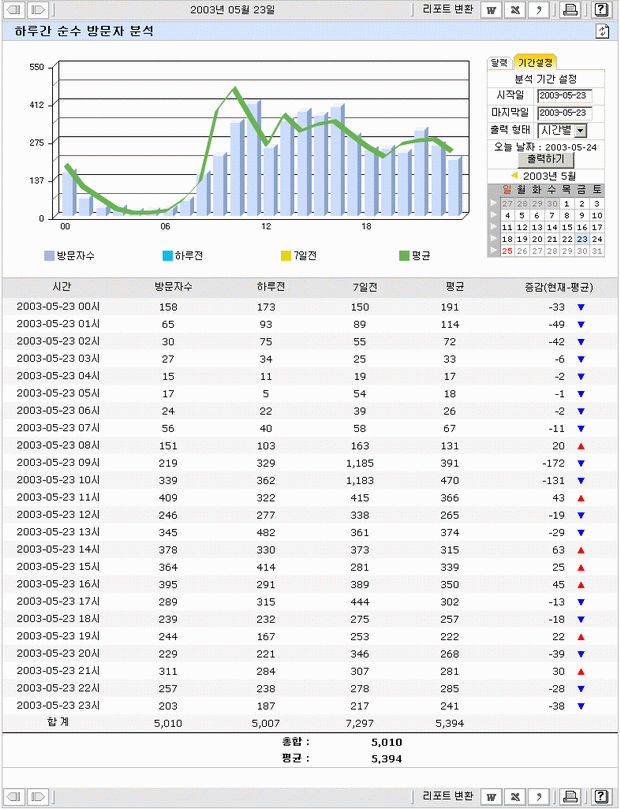The height and width of the screenshot is (809, 620).
Task: Click the red up arrow in 08시 row
Action: pos(581,446)
